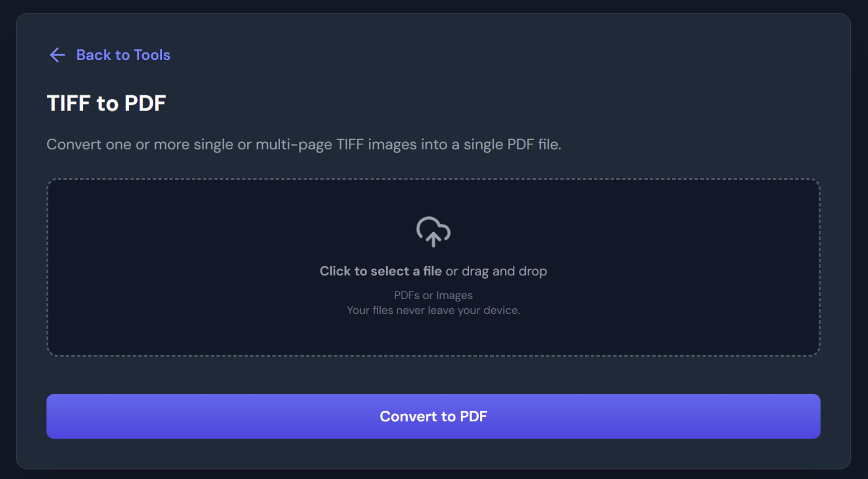Screen dimensions: 868x479
Task: Click the word "Tools" in the back link
Action: coord(152,55)
